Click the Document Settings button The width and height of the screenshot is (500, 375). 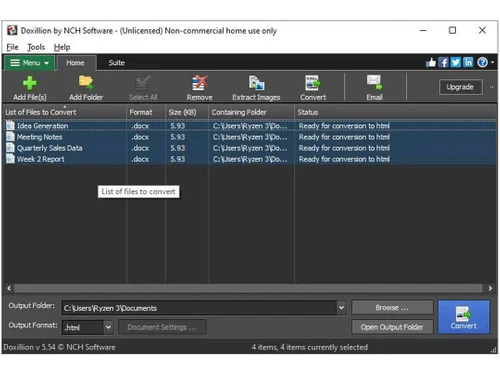(162, 327)
